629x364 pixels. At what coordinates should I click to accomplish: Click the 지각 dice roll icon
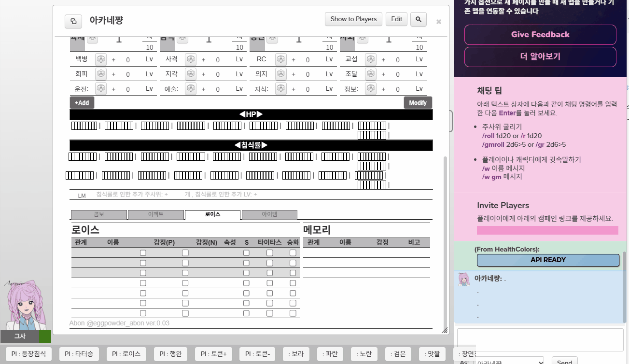190,74
